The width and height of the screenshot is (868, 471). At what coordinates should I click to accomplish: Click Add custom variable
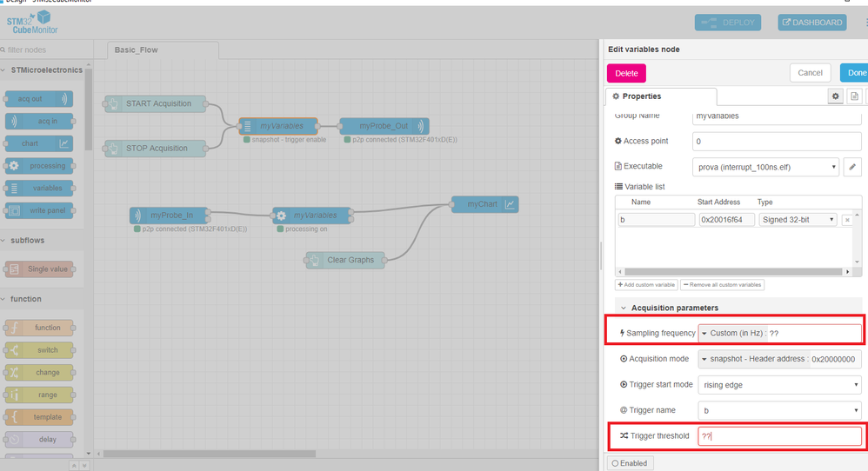pyautogui.click(x=646, y=285)
